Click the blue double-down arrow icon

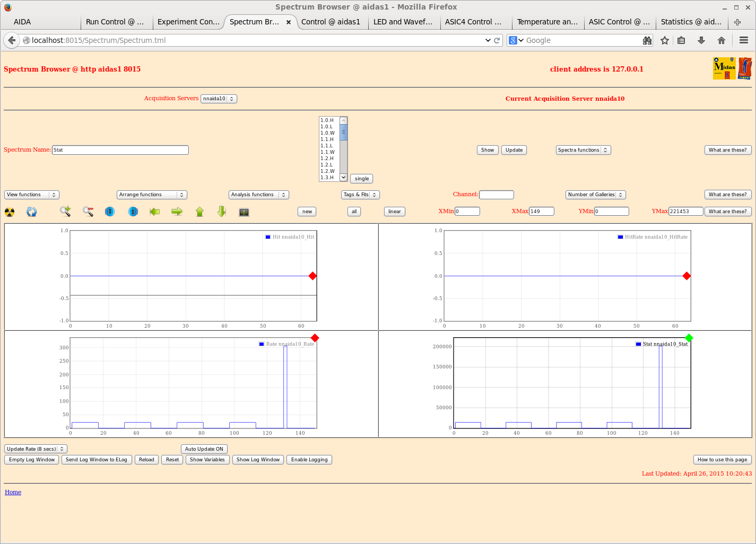pyautogui.click(x=110, y=212)
